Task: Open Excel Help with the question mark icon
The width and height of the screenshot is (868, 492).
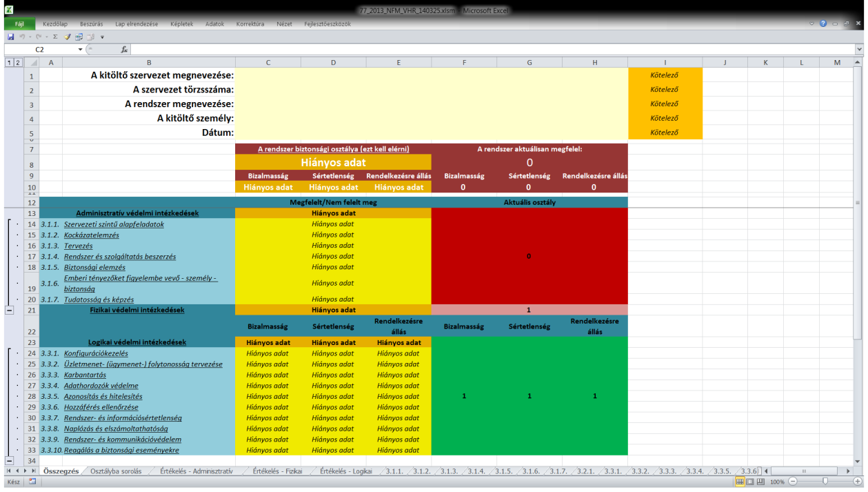Action: (x=823, y=24)
